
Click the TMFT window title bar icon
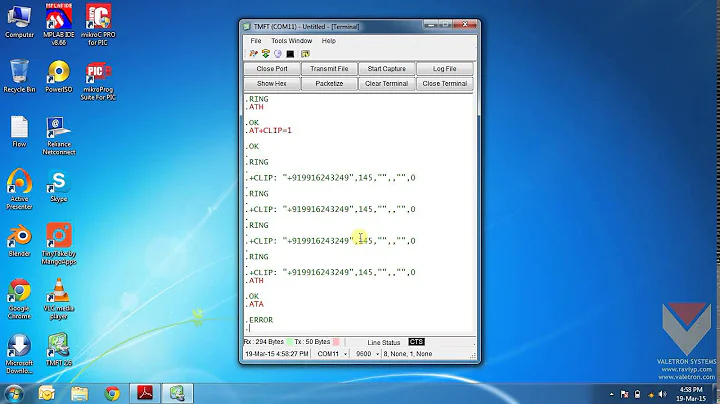[247, 27]
